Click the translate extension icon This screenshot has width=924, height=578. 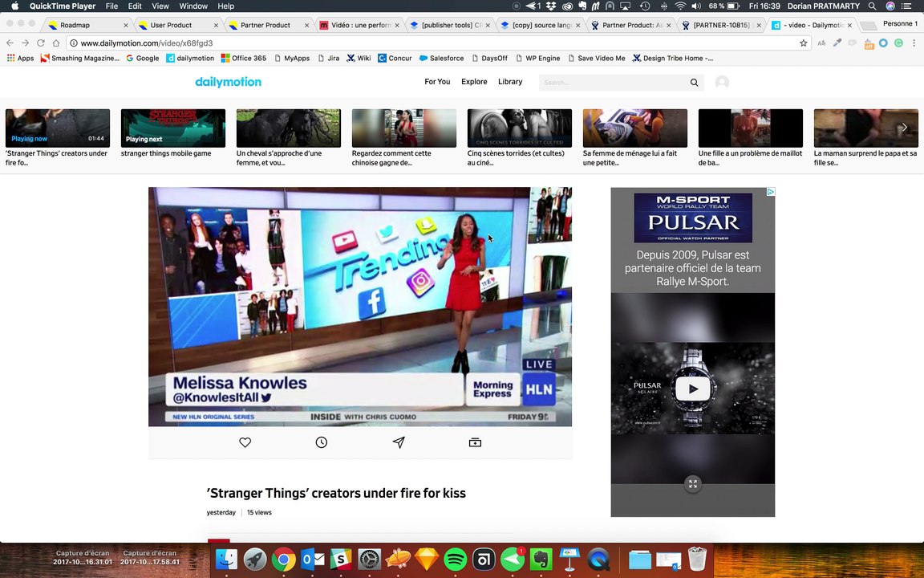[821, 43]
